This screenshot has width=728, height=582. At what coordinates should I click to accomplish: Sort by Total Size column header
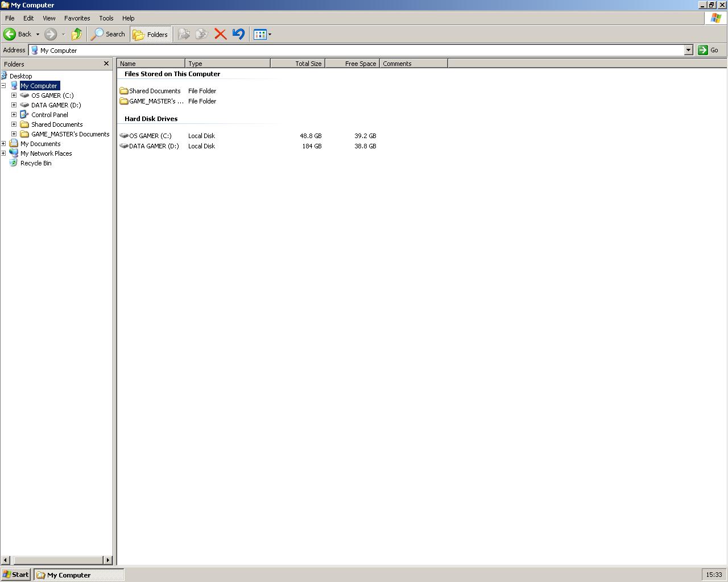tap(297, 64)
